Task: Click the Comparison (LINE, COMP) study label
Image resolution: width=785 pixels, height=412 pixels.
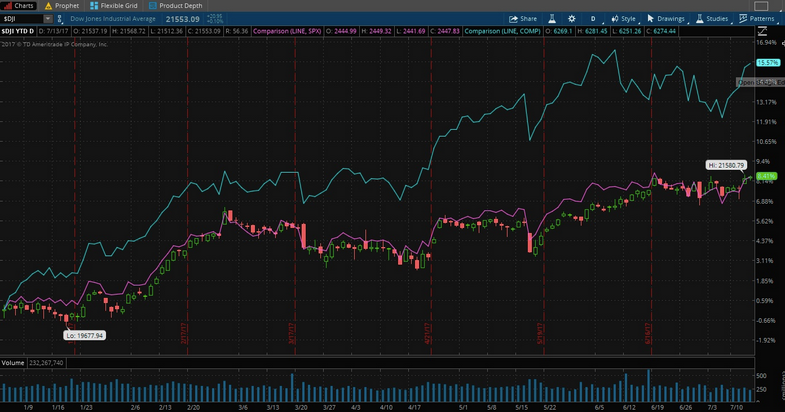Action: pos(502,31)
